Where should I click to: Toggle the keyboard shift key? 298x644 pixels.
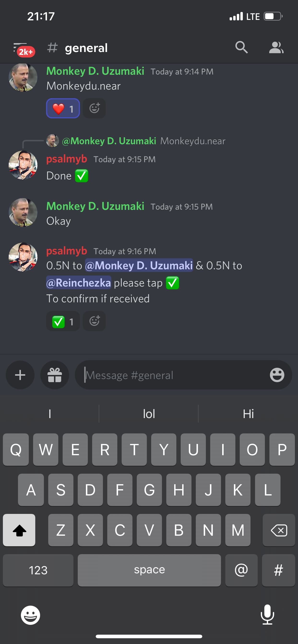point(19,530)
